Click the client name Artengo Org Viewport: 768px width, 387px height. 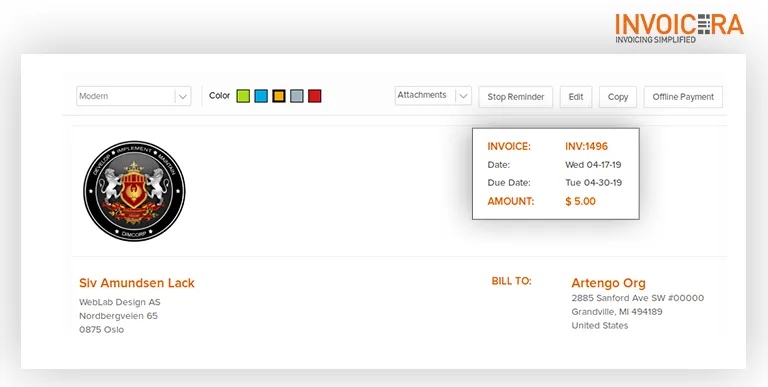click(x=608, y=283)
